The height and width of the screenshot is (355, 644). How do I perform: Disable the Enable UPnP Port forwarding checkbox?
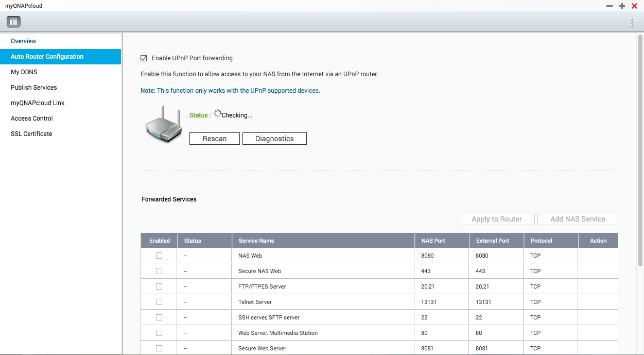tap(144, 58)
